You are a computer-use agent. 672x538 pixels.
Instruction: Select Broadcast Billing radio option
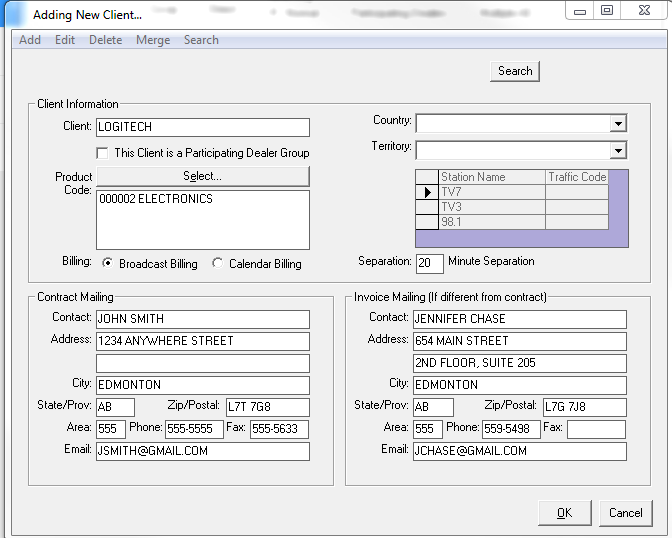(108, 264)
